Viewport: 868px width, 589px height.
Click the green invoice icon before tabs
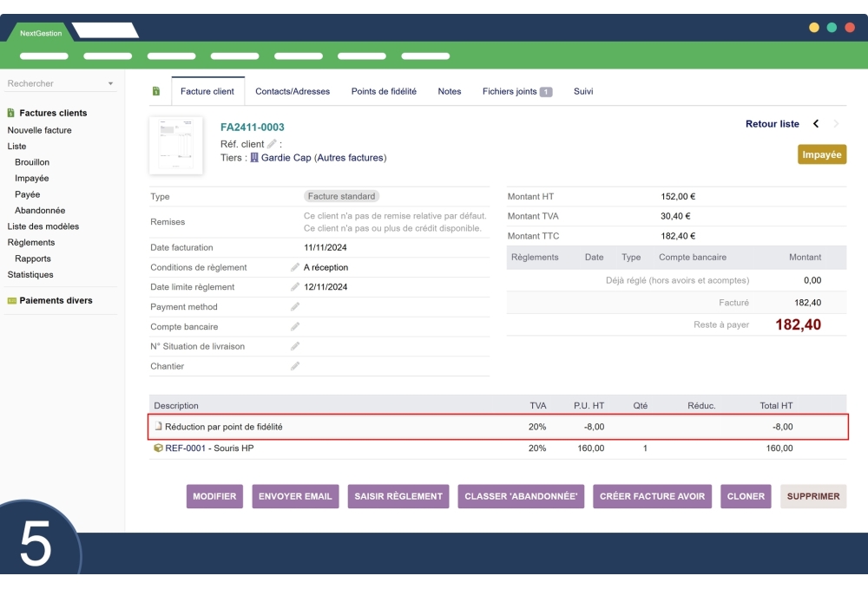[x=156, y=91]
